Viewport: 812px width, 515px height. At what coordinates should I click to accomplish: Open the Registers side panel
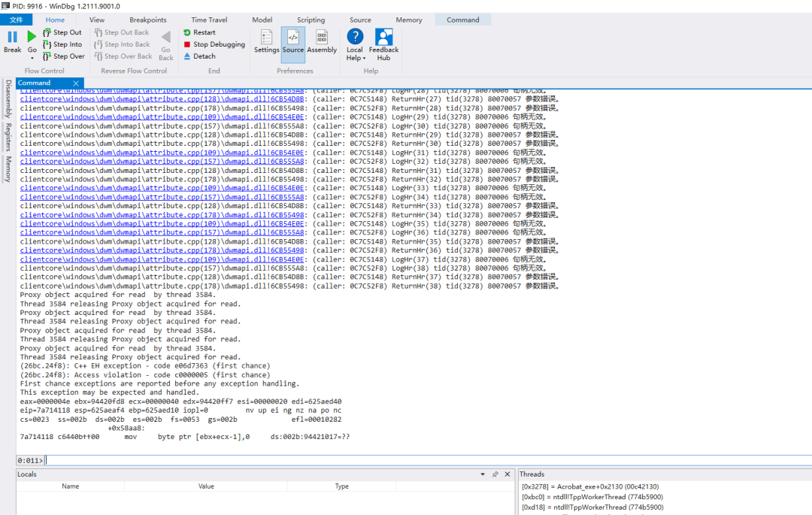(8, 137)
